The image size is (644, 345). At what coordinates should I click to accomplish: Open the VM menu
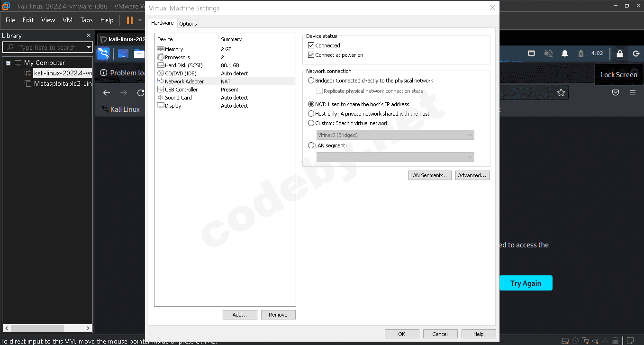coord(68,20)
